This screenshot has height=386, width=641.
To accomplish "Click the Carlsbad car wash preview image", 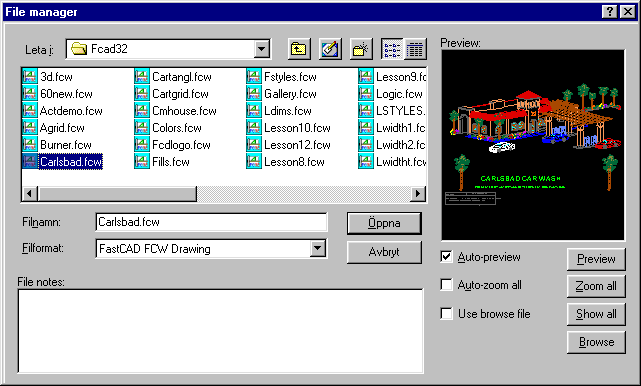I will point(533,145).
